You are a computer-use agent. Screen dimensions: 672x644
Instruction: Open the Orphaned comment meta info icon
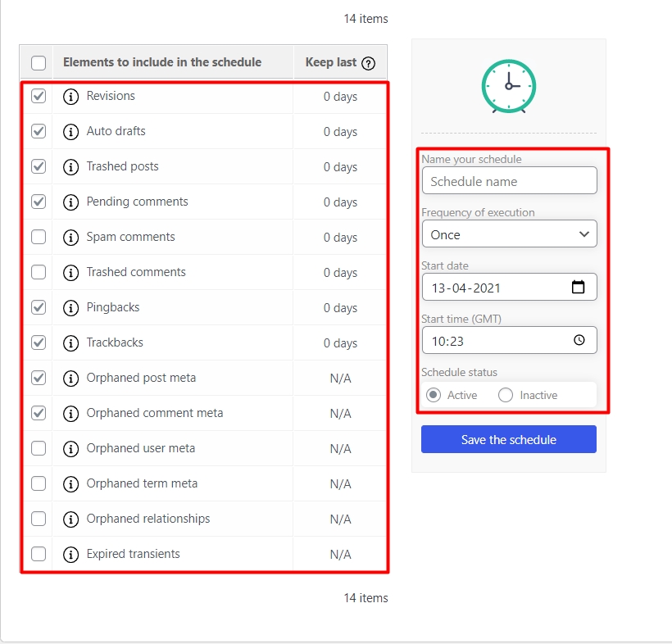pos(70,414)
